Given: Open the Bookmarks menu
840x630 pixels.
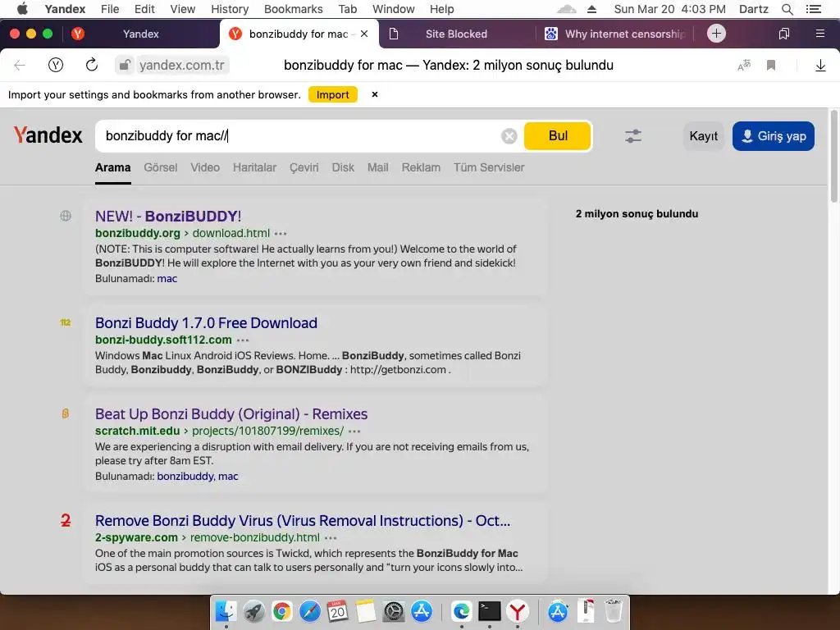Looking at the screenshot, I should coord(293,9).
